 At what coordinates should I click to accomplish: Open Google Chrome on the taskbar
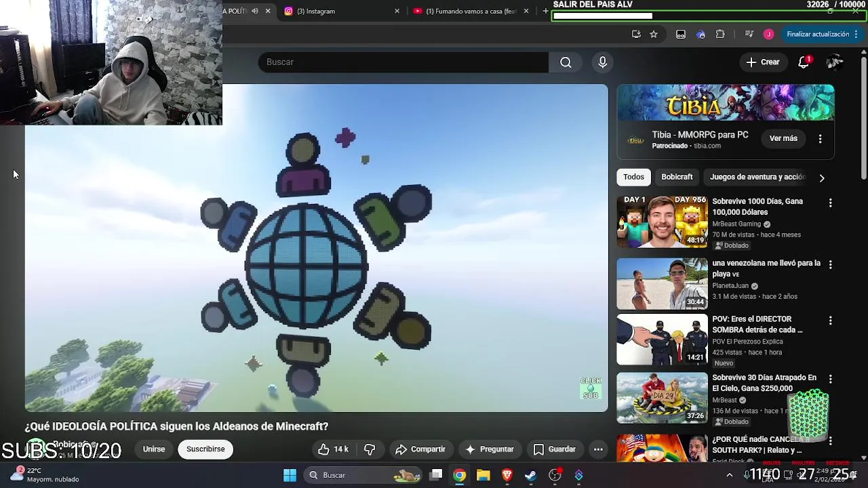pos(460,475)
